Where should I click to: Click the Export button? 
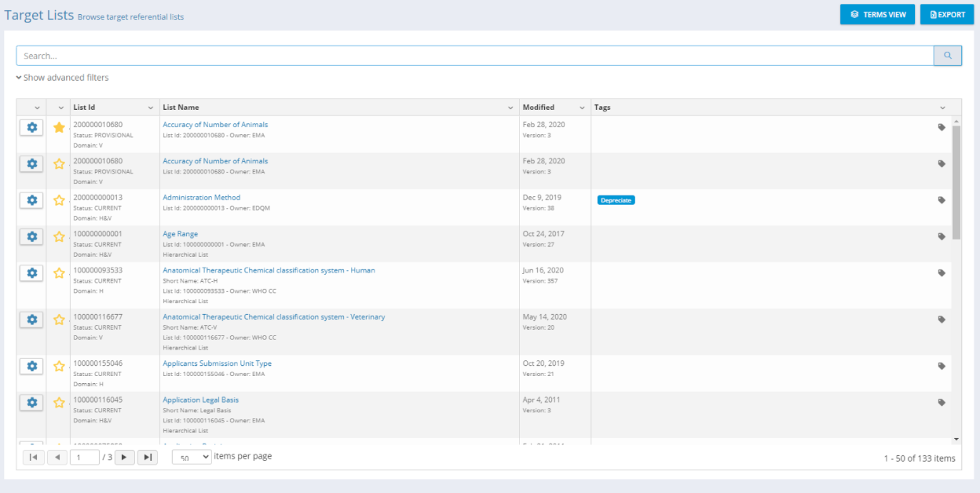tap(947, 15)
